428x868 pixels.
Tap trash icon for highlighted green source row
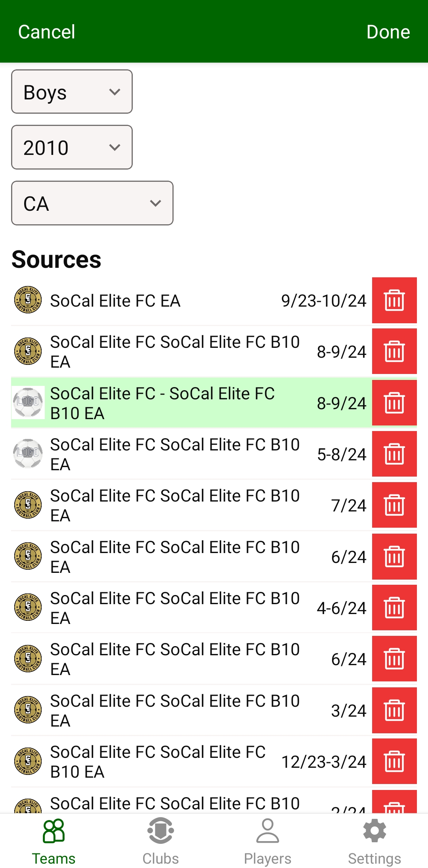coord(394,403)
